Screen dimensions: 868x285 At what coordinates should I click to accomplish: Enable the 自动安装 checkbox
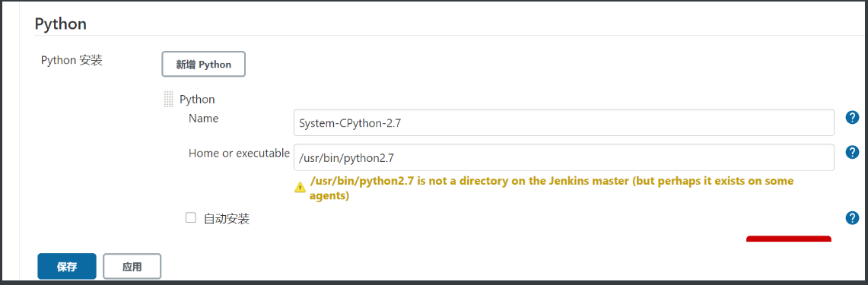tap(191, 218)
